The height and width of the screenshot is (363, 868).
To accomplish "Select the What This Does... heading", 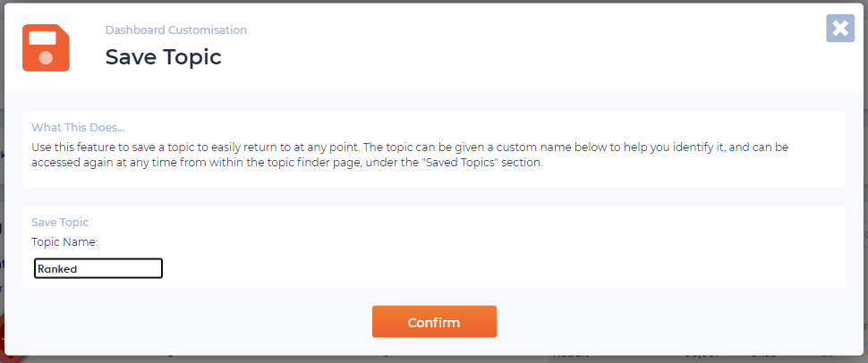I will pos(78,127).
